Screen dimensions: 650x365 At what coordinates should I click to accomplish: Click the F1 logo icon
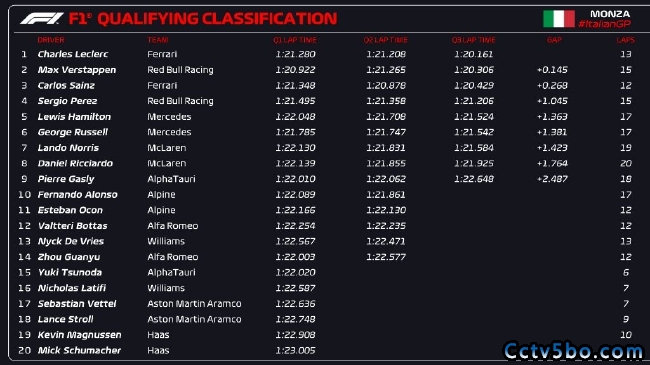pyautogui.click(x=42, y=19)
